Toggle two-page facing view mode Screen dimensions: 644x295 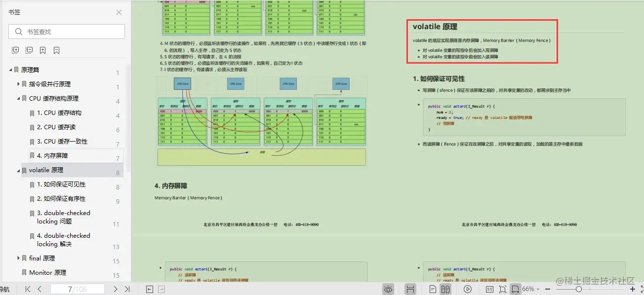pyautogui.click(x=445, y=289)
